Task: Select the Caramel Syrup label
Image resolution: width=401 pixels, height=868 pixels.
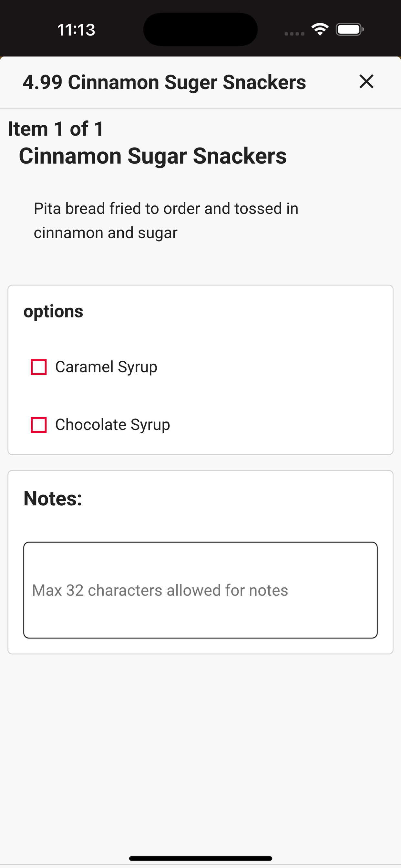Action: 106,367
